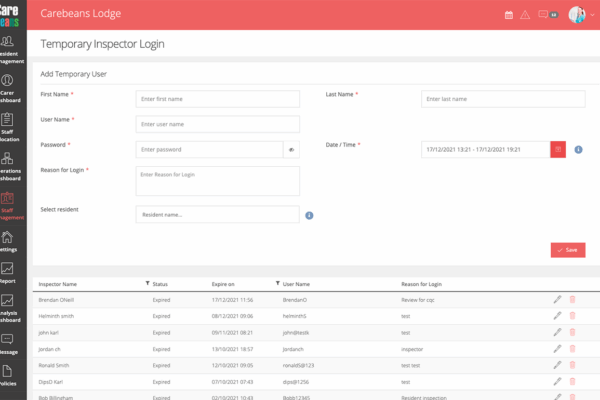Screen dimensions: 600x400
Task: Open the date picker calendar button
Action: (558, 149)
